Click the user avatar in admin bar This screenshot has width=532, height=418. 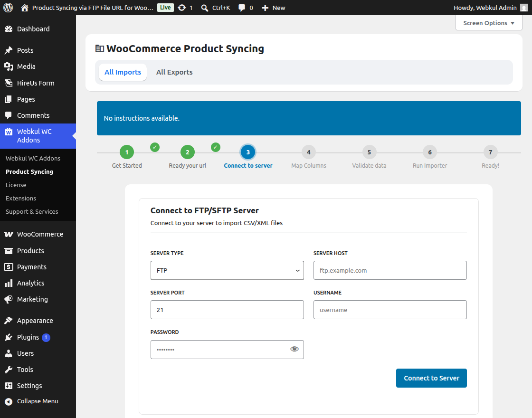point(524,8)
